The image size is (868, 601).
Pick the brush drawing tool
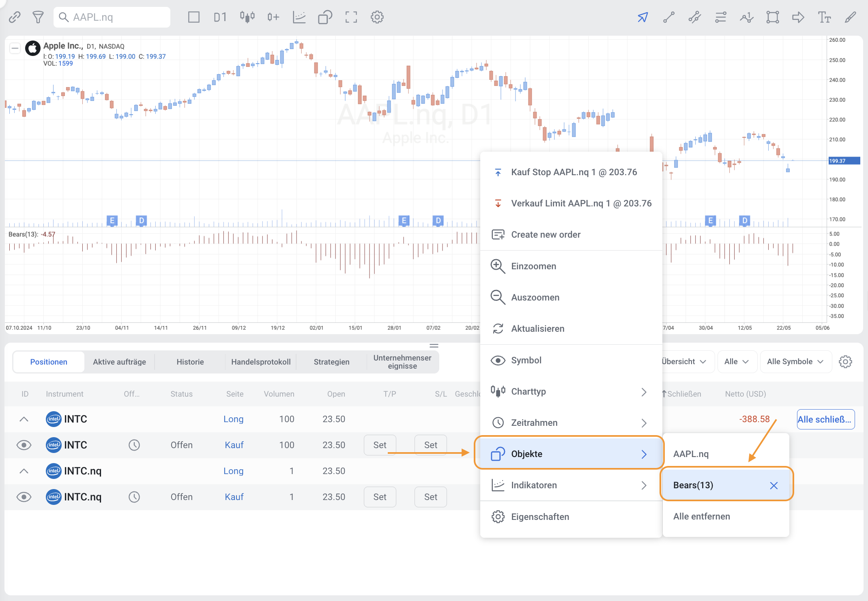[851, 17]
